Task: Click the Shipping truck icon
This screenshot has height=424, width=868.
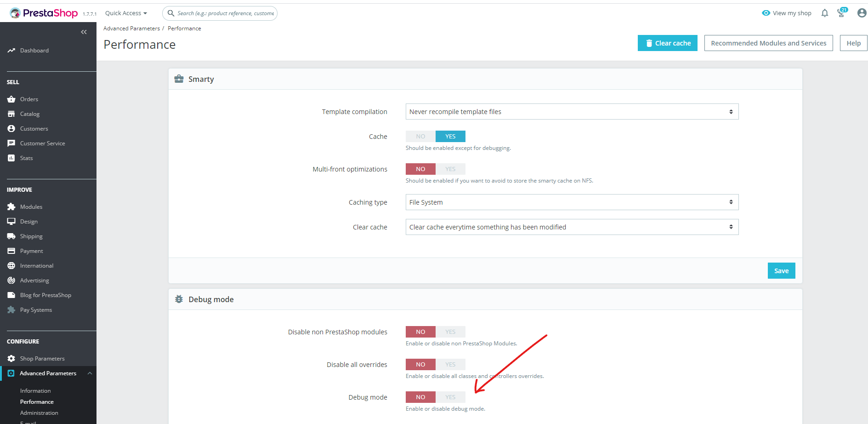Action: tap(11, 236)
